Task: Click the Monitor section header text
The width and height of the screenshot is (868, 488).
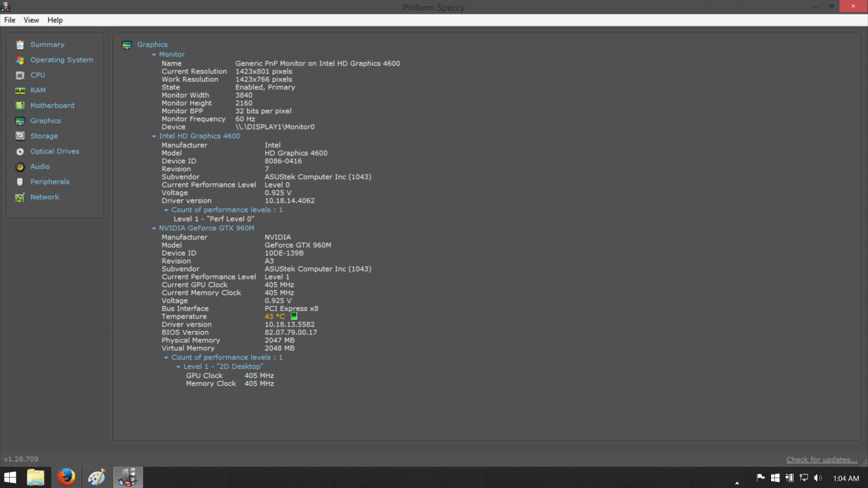Action: tap(172, 55)
